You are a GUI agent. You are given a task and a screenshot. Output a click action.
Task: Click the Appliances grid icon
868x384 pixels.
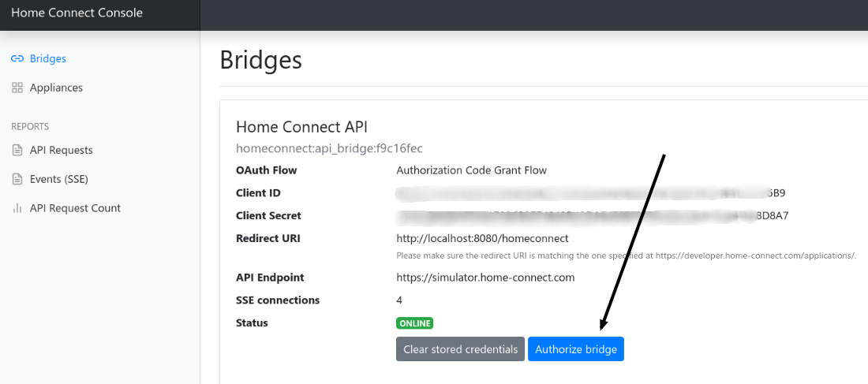(17, 88)
